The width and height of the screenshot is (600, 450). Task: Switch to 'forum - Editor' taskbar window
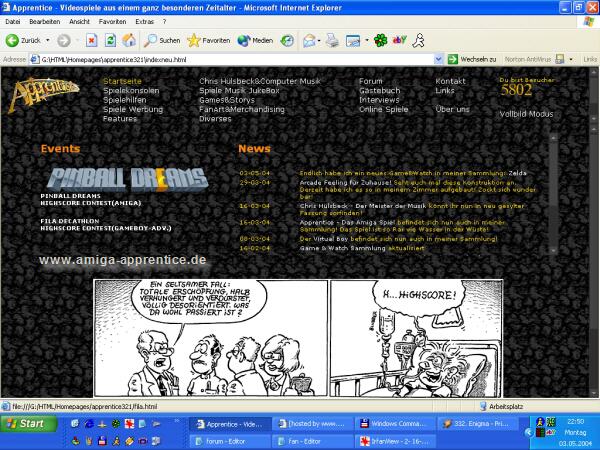[230, 441]
